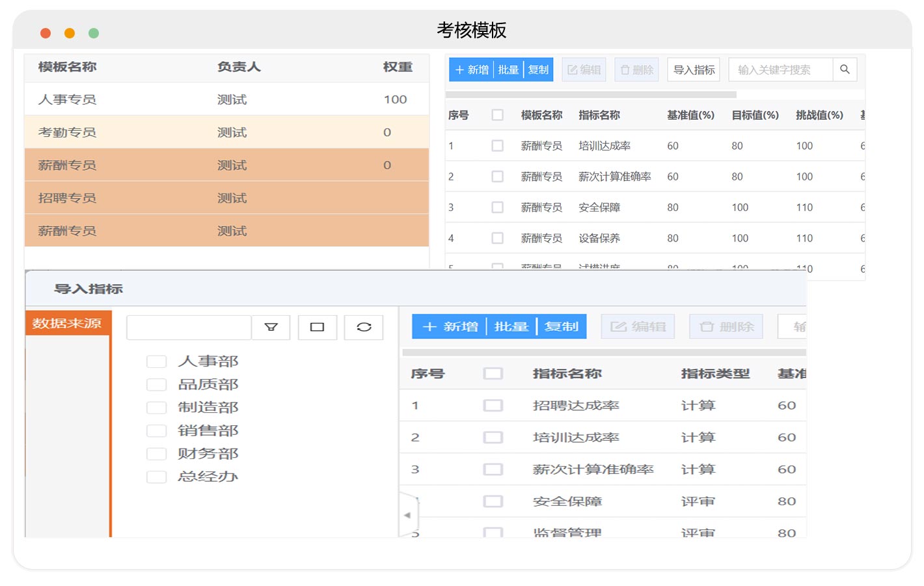Select the 考勤专员 template row

pos(226,132)
